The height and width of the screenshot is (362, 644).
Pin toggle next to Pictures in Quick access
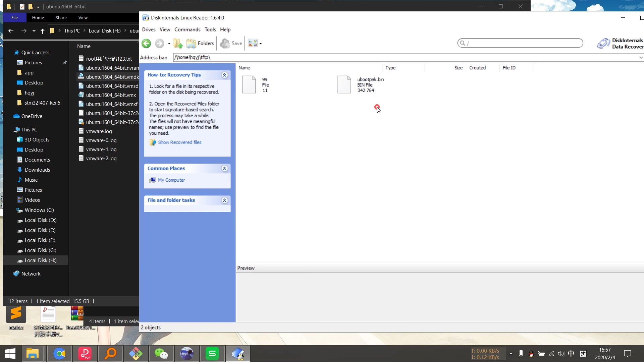point(65,63)
